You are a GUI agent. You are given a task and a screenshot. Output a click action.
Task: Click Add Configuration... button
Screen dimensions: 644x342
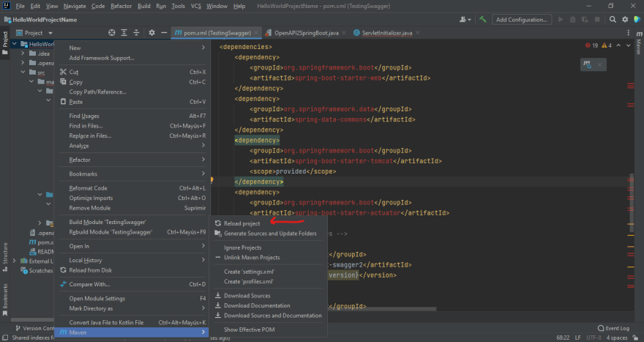pos(522,19)
